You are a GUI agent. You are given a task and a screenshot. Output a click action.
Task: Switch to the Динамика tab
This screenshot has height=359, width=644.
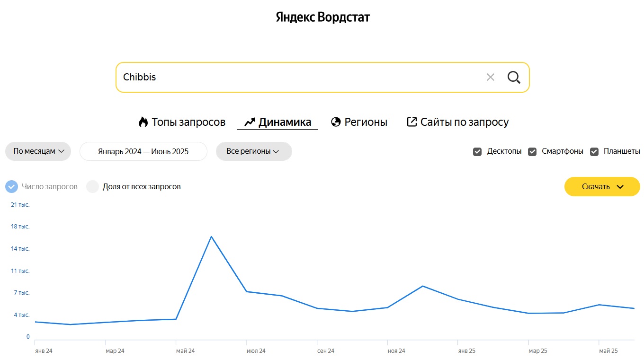coord(277,122)
